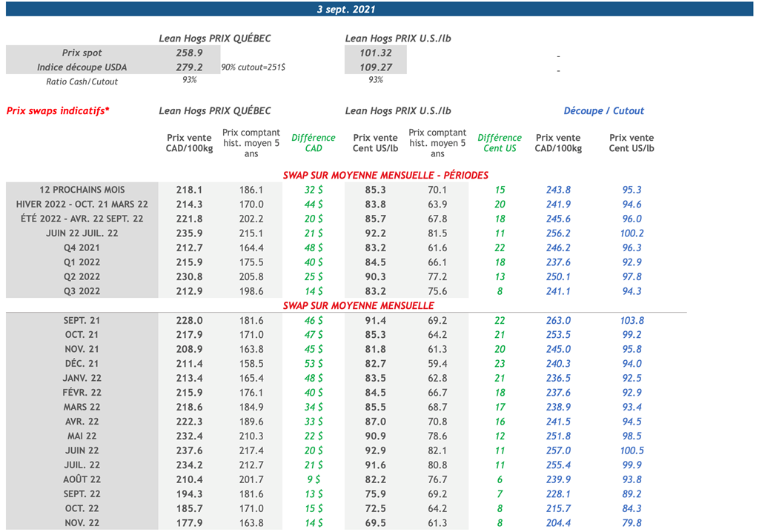Click the "Ratio Cash/Cutout" label

point(82,82)
